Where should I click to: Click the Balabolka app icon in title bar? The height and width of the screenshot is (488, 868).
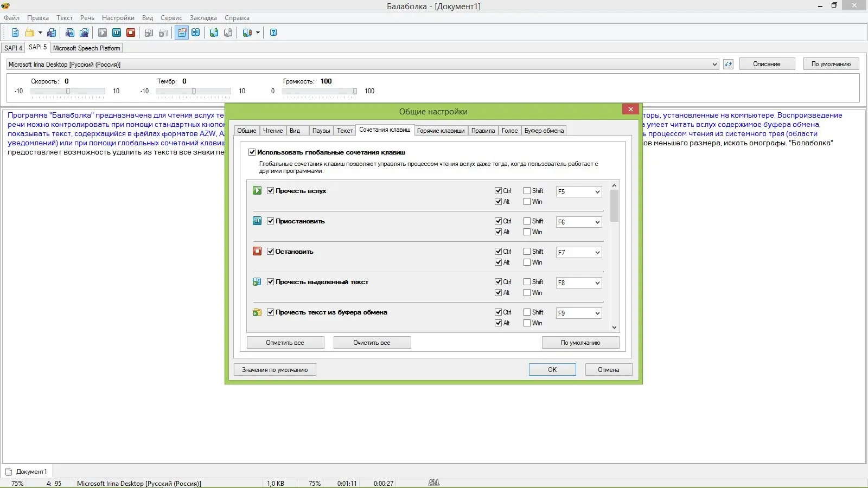6,6
